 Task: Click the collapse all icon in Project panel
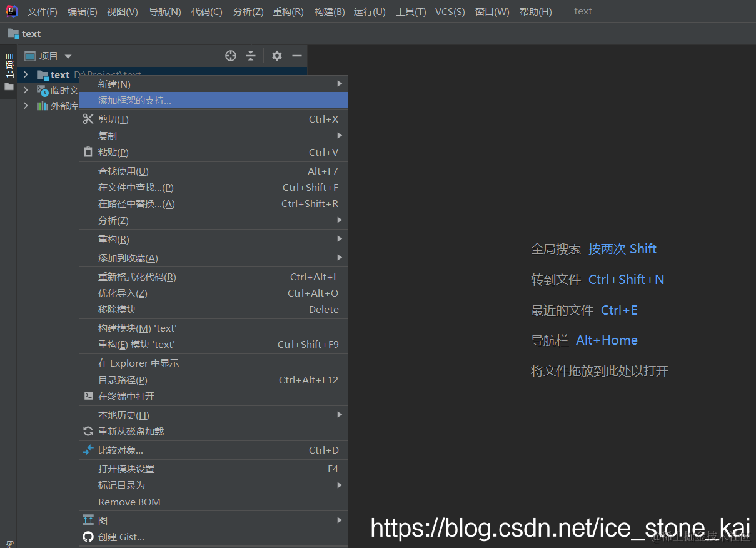point(251,56)
